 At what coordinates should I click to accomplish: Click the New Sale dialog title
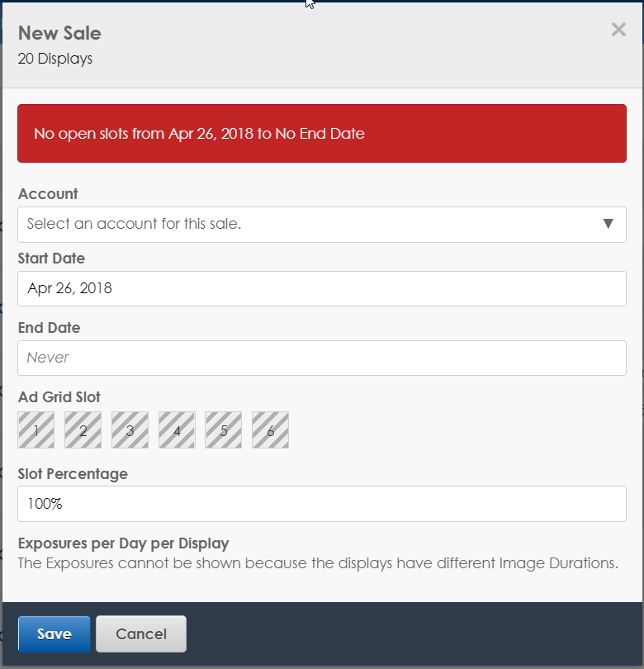pos(59,34)
